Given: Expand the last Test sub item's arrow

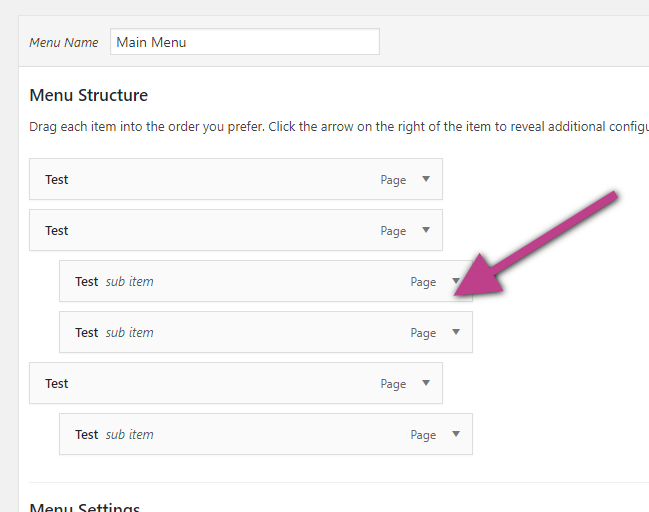Looking at the screenshot, I should 456,434.
